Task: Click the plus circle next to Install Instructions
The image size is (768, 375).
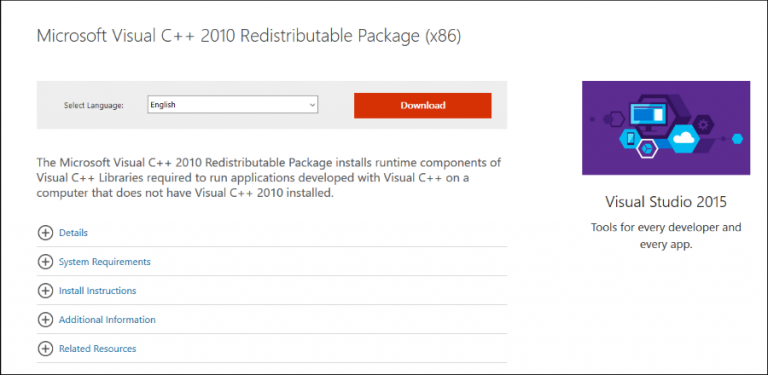Action: click(x=45, y=291)
